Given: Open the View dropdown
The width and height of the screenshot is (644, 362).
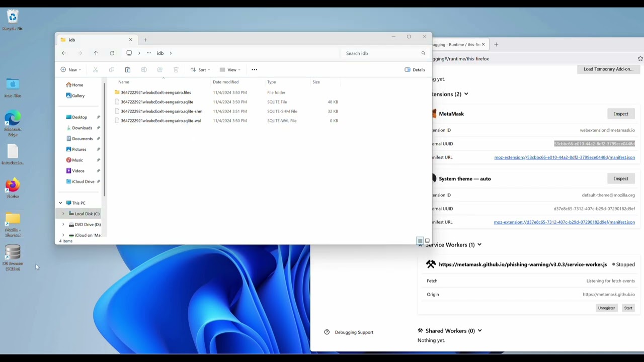Looking at the screenshot, I should 230,70.
